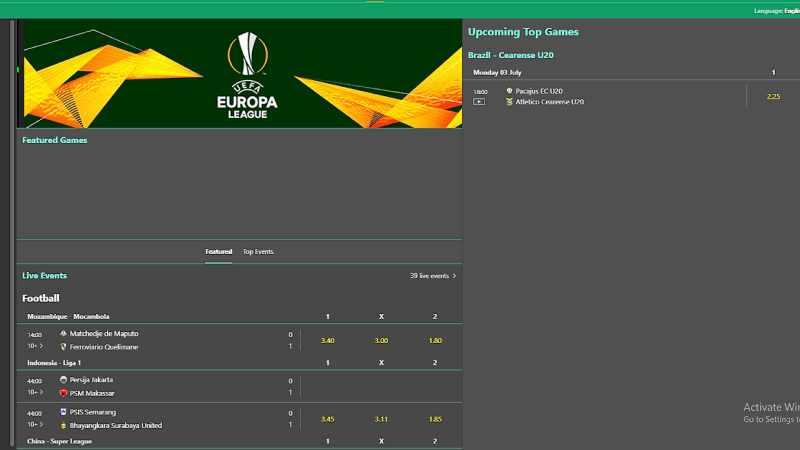Click the Monday 03 July date row
The height and width of the screenshot is (450, 800).
(497, 72)
